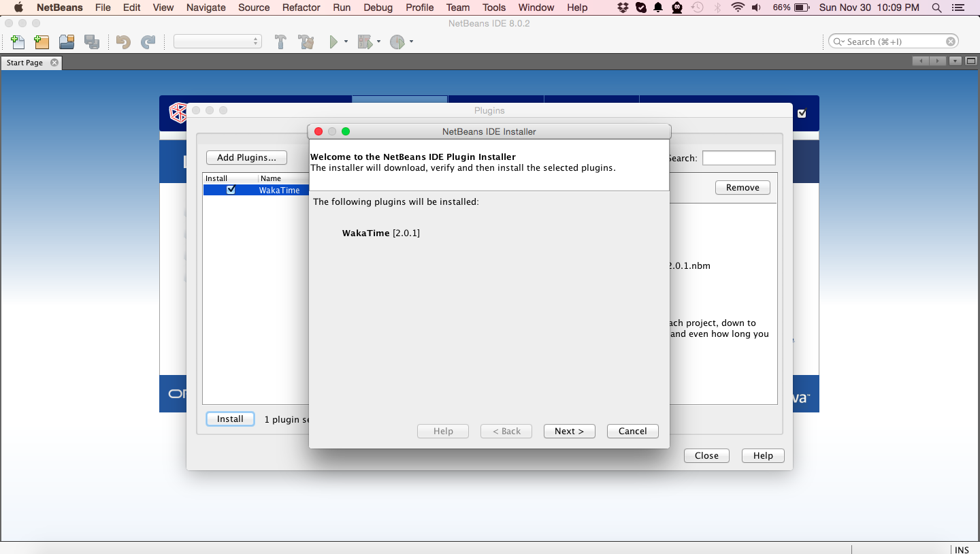This screenshot has height=554, width=980.
Task: Open the Refactor menu
Action: 301,7
